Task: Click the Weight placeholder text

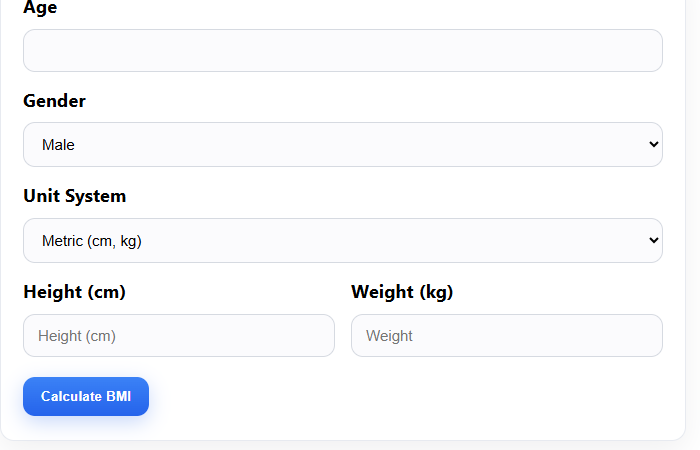Action: 389,336
